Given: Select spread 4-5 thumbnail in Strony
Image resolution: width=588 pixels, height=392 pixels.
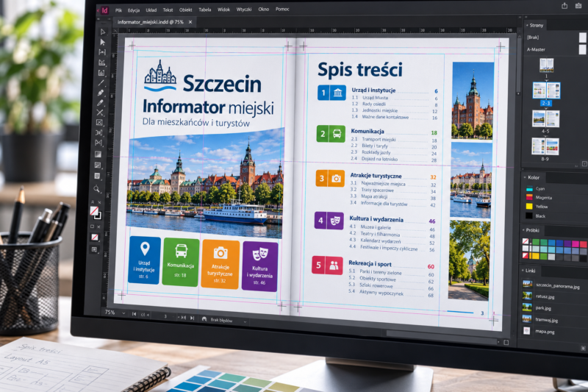Looking at the screenshot, I should [x=545, y=119].
